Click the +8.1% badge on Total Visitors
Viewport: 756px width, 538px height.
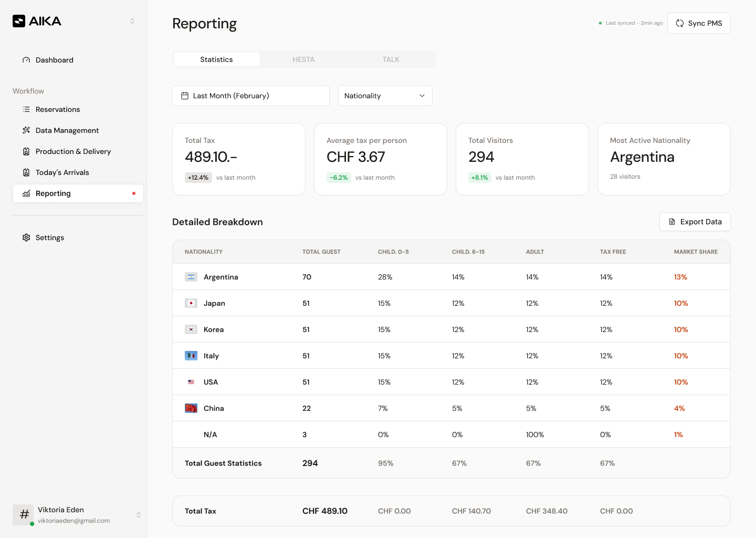(480, 178)
